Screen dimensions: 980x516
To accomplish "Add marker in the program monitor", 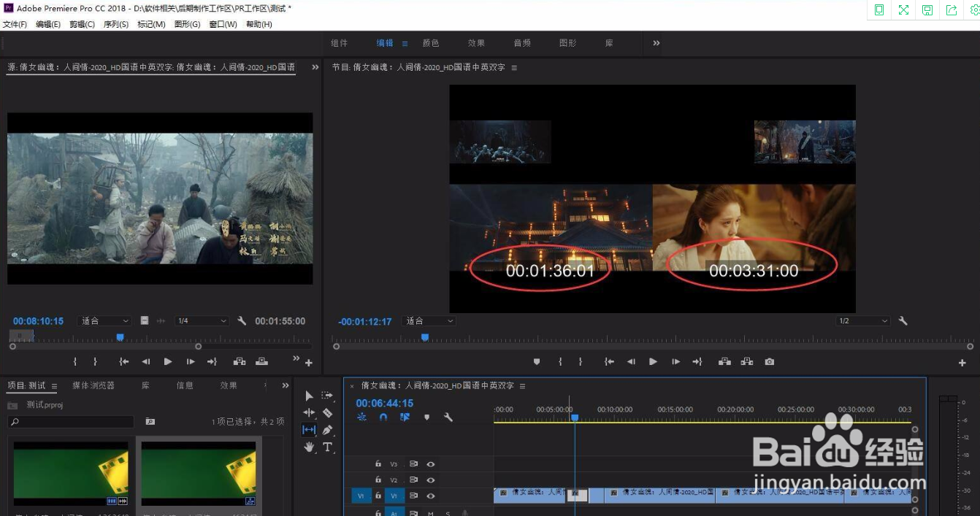I will (x=537, y=361).
